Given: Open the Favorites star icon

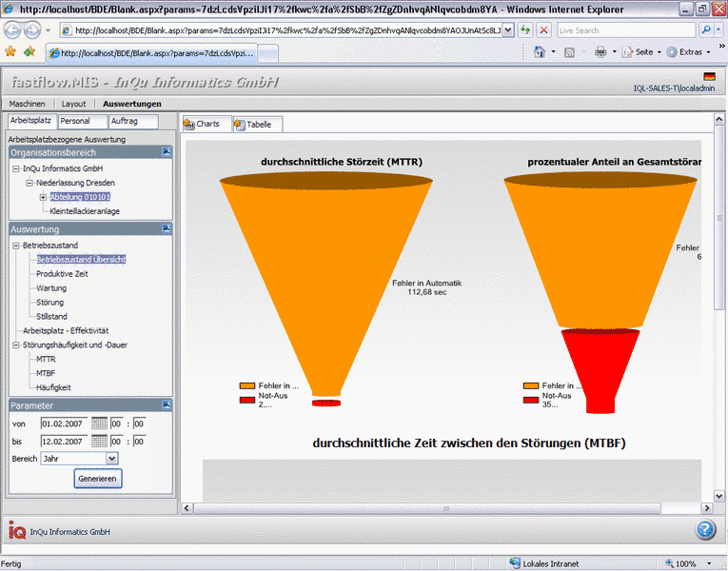Looking at the screenshot, I should [10, 51].
